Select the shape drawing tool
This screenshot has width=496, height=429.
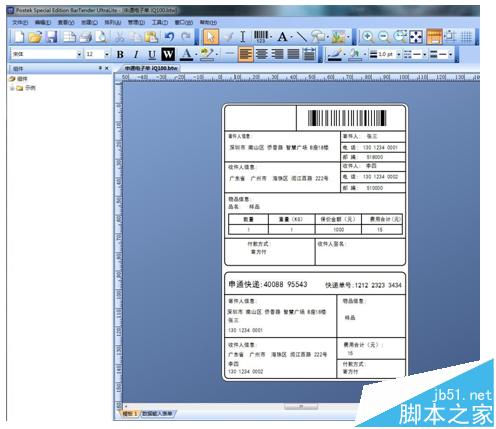(318, 37)
